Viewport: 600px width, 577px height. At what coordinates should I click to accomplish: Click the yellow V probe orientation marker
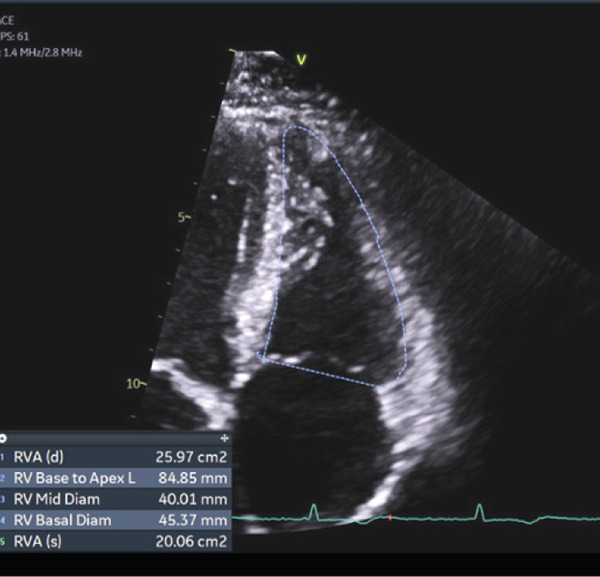302,60
